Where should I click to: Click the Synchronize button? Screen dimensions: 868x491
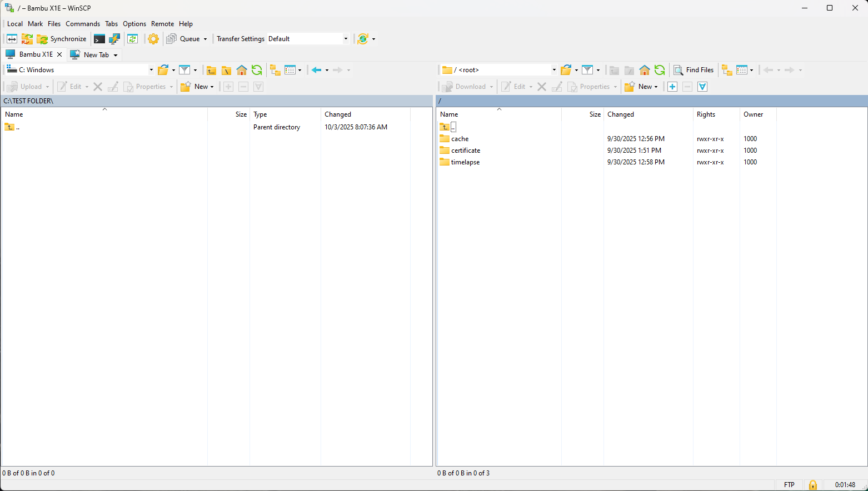62,39
